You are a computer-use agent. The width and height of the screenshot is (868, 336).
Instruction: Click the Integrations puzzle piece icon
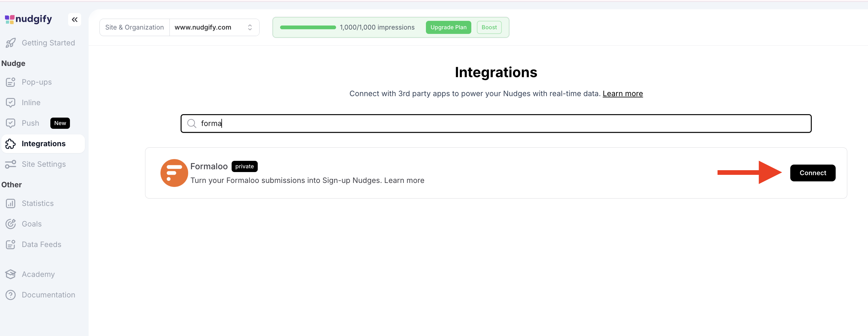(x=11, y=144)
